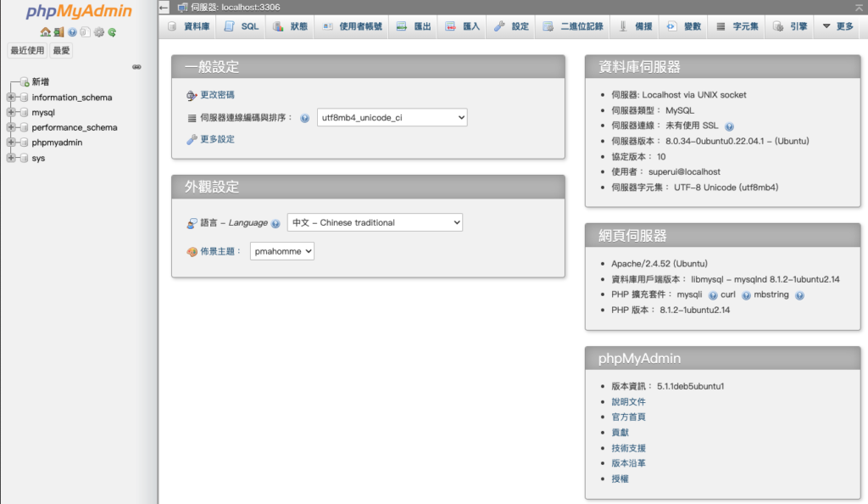
Task: Click the information_schema database cylinder icon
Action: pyautogui.click(x=25, y=98)
